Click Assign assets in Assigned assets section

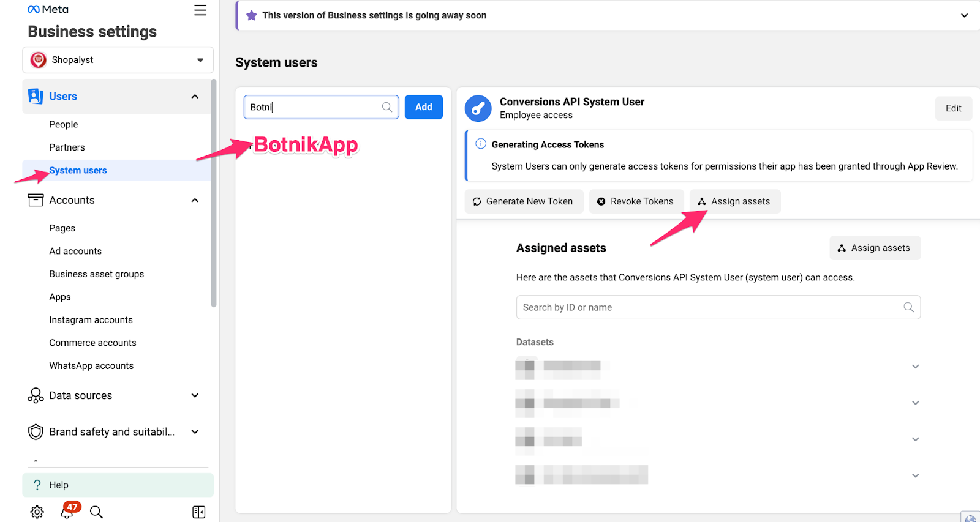tap(875, 248)
